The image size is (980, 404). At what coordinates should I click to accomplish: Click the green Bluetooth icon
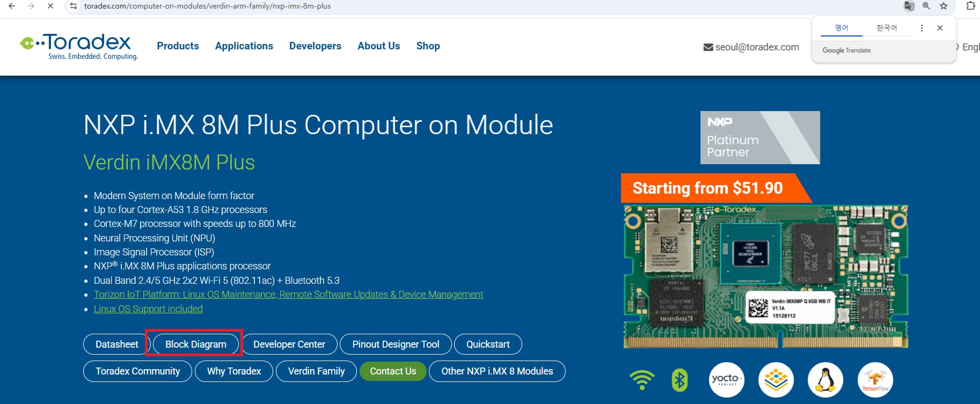click(x=679, y=380)
